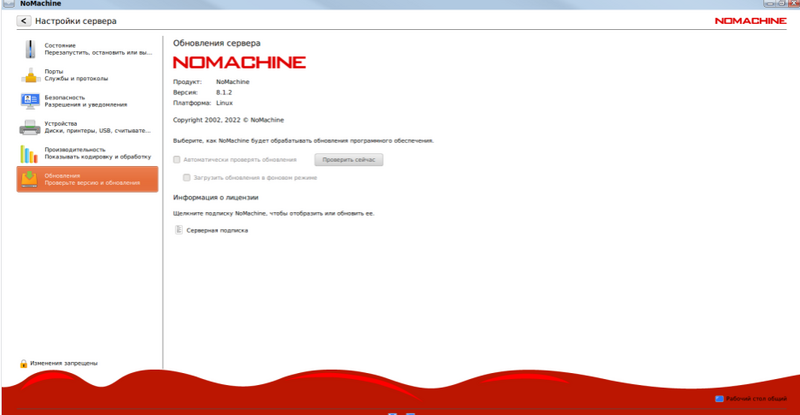
Task: Click the lock icon by Изменения запрещены
Action: click(23, 363)
